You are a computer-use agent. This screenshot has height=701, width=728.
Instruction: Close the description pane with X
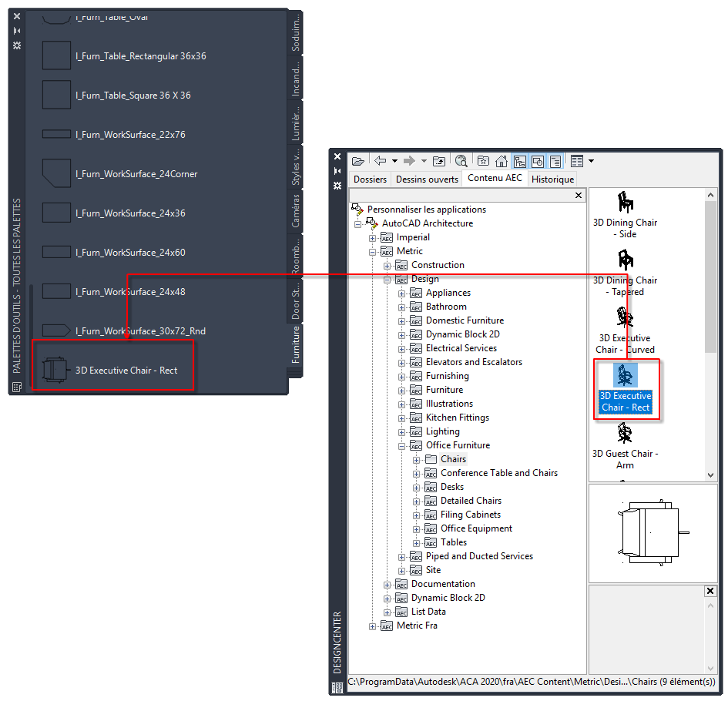coord(710,591)
